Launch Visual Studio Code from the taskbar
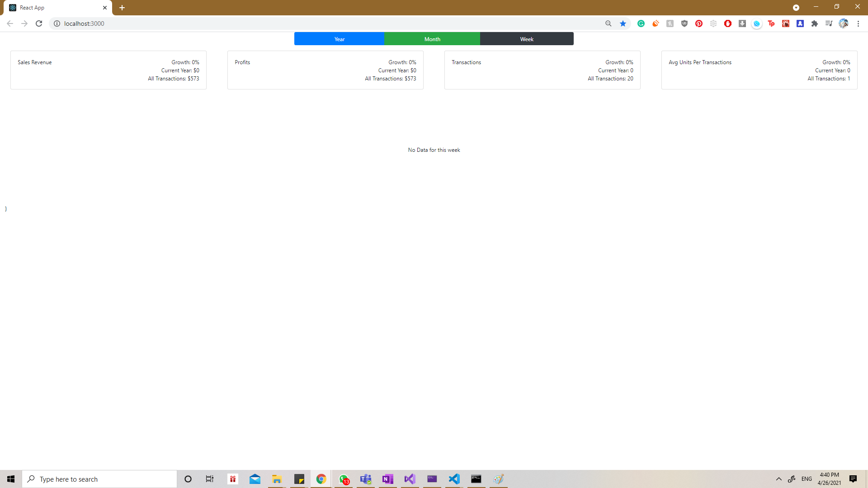This screenshot has width=868, height=488. [x=454, y=479]
